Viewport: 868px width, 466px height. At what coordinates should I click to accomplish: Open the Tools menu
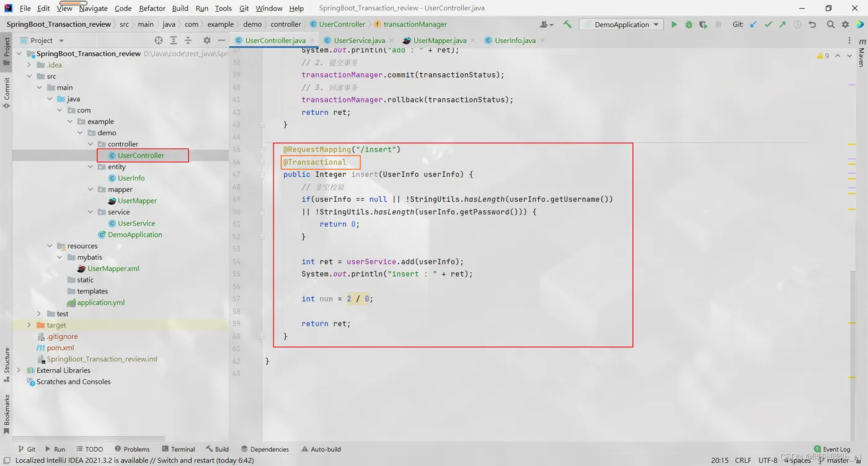pyautogui.click(x=223, y=8)
